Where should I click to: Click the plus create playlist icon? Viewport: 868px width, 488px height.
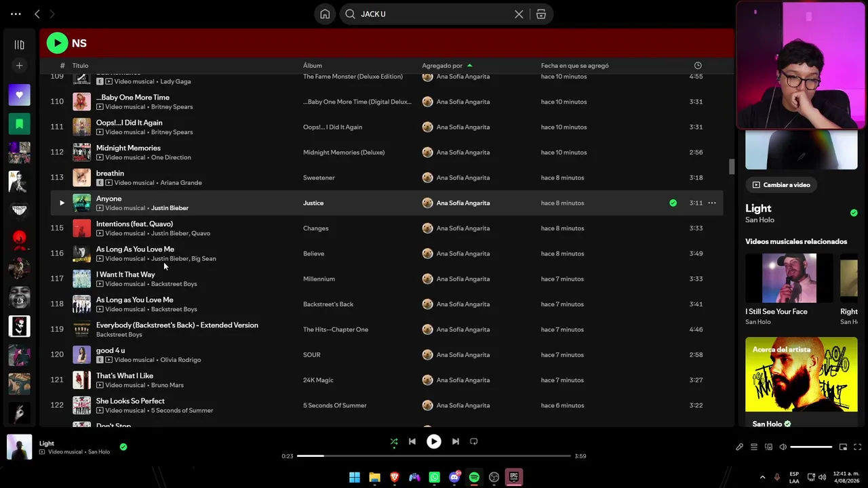19,66
